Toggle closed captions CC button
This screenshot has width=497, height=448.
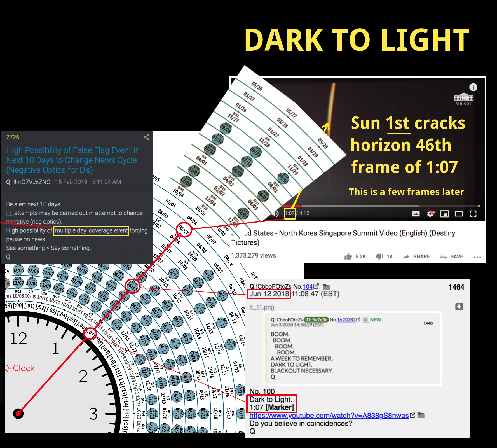tap(416, 214)
